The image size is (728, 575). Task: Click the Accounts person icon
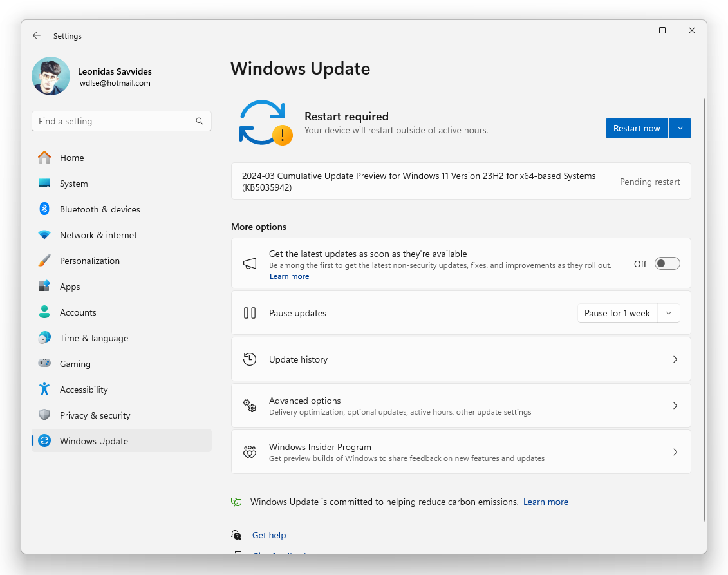pyautogui.click(x=44, y=312)
